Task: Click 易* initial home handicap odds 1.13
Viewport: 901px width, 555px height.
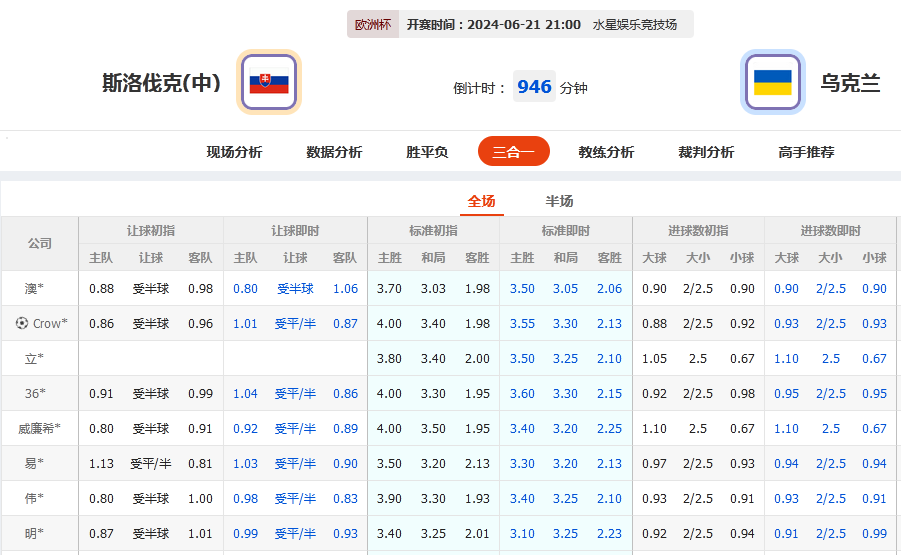Action: tap(101, 464)
